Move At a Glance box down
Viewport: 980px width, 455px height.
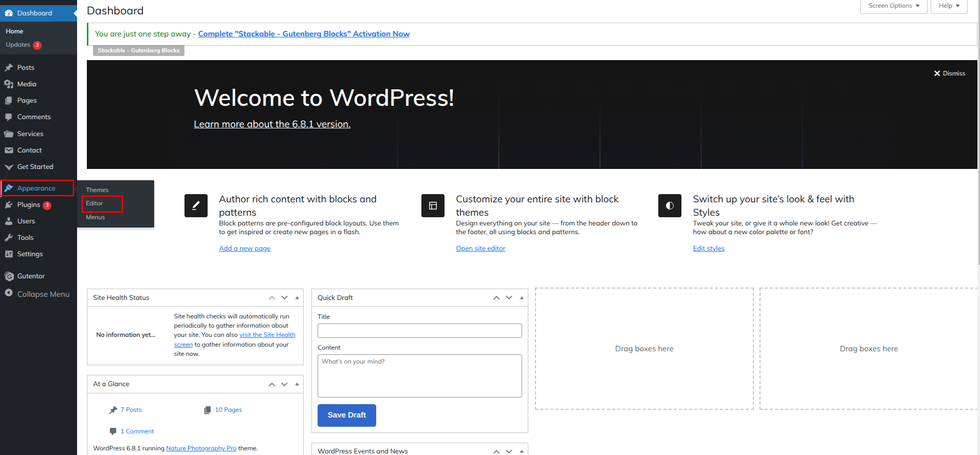tap(284, 384)
